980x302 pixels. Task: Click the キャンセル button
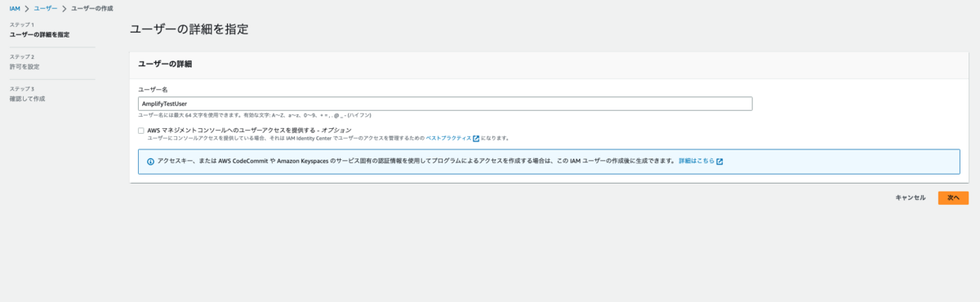point(911,198)
